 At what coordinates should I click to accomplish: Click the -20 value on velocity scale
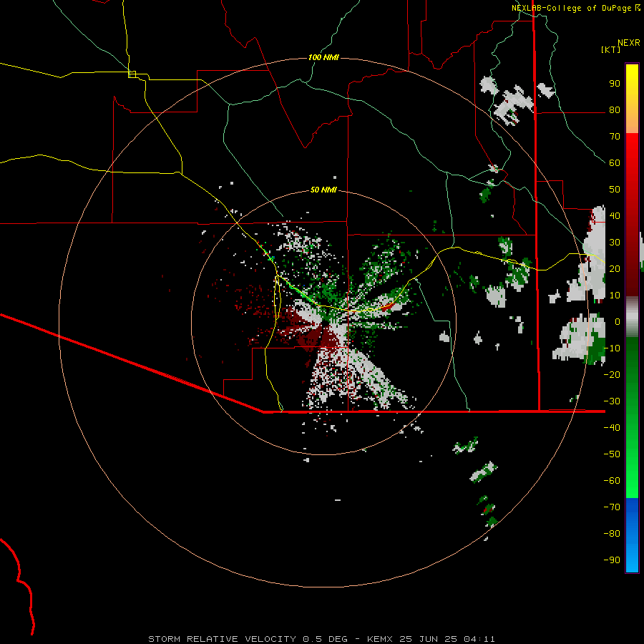tap(612, 374)
